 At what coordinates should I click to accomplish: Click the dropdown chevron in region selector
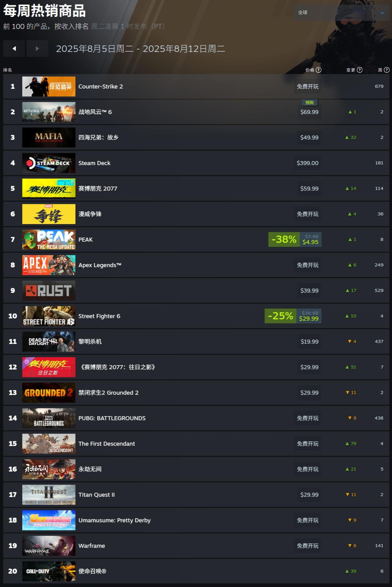382,13
